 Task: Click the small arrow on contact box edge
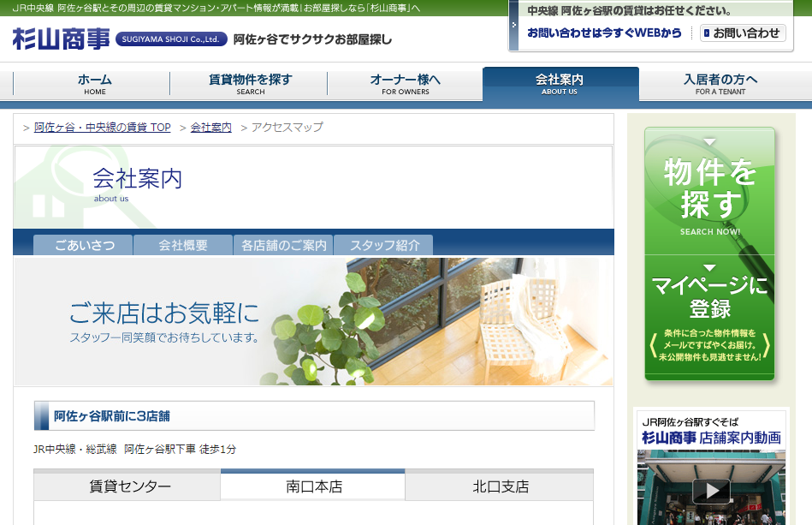513,24
